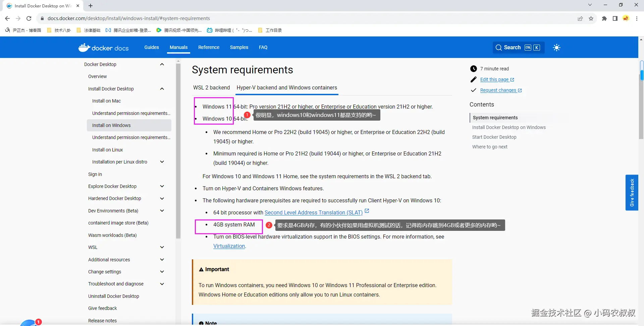Close the Install Docker Desktop browser tab
Image resolution: width=644 pixels, height=326 pixels.
pyautogui.click(x=78, y=6)
